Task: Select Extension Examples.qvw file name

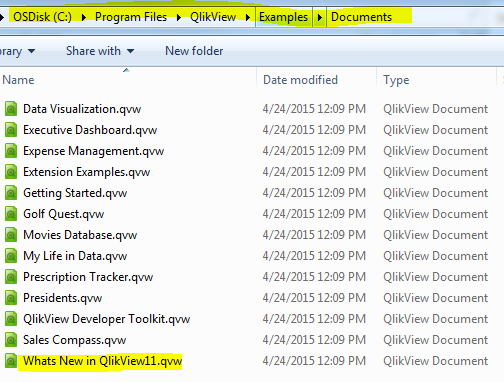Action: [87, 172]
